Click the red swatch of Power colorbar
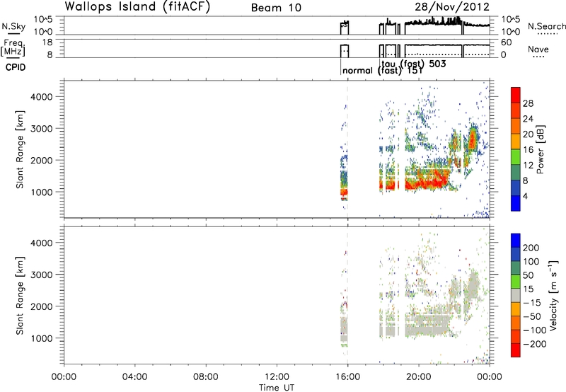Screen dimensions: 566x392 pyautogui.click(x=516, y=95)
